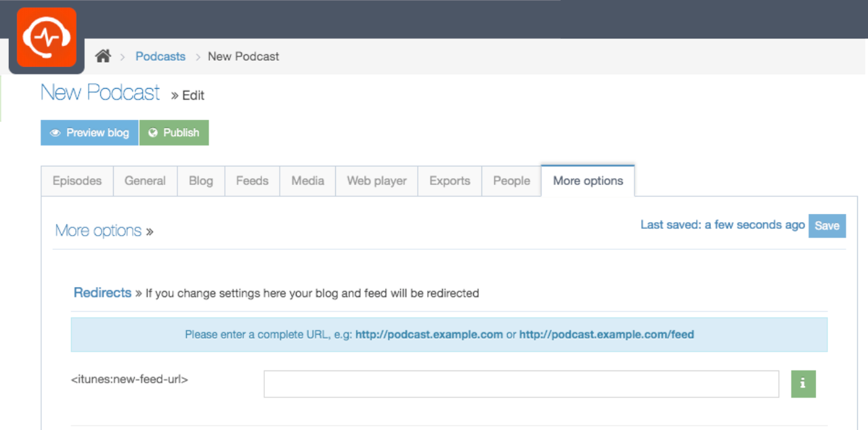Select the Web player tab
Image resolution: width=868 pixels, height=430 pixels.
click(x=376, y=181)
